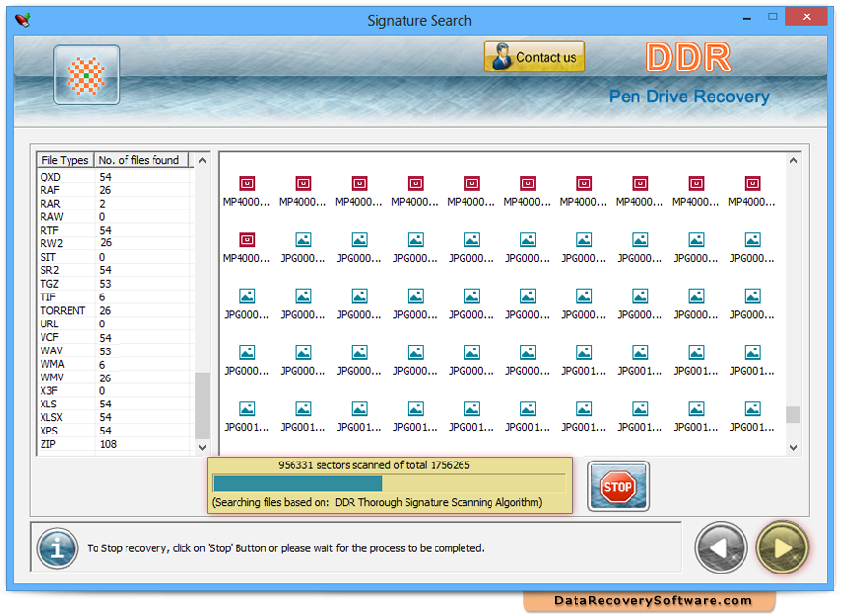This screenshot has width=841, height=616.
Task: Click the down arrow of file types scrollbar
Action: click(202, 447)
